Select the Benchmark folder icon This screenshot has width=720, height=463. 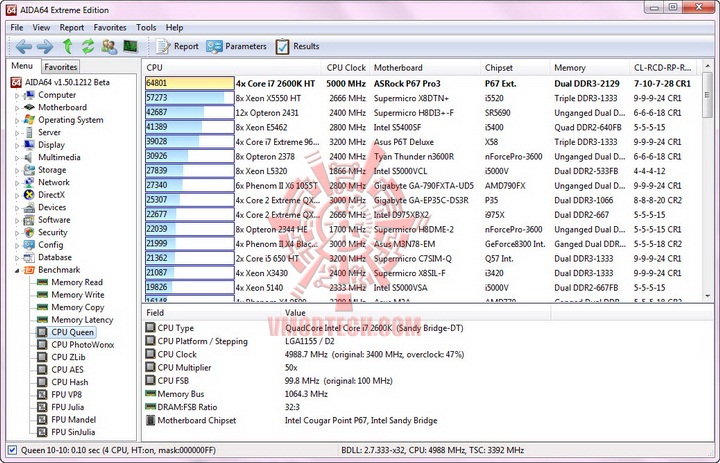[x=29, y=270]
